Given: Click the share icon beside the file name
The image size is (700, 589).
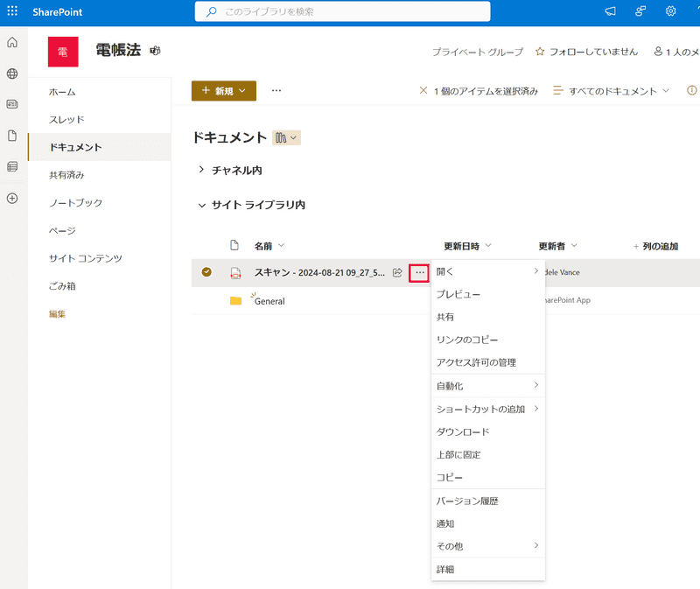Looking at the screenshot, I should tap(397, 272).
